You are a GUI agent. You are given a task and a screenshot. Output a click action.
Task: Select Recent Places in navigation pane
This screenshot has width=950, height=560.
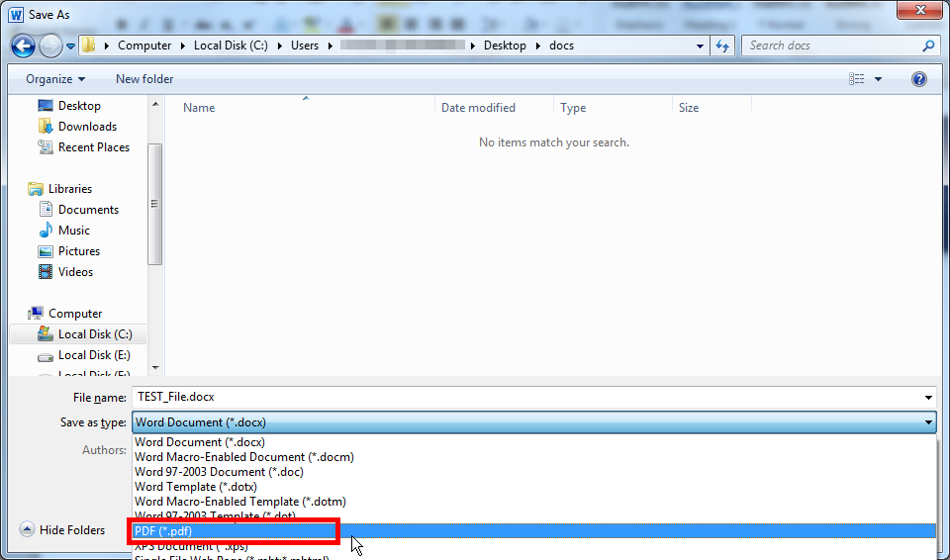[x=93, y=147]
